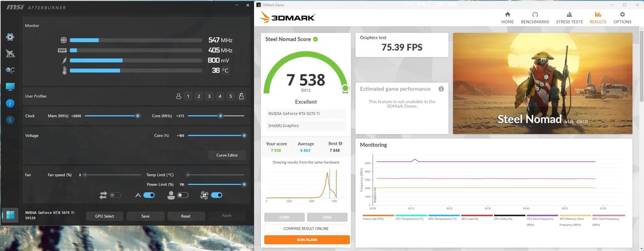
Task: Toggle the fan auto mode switch
Action: [149, 194]
